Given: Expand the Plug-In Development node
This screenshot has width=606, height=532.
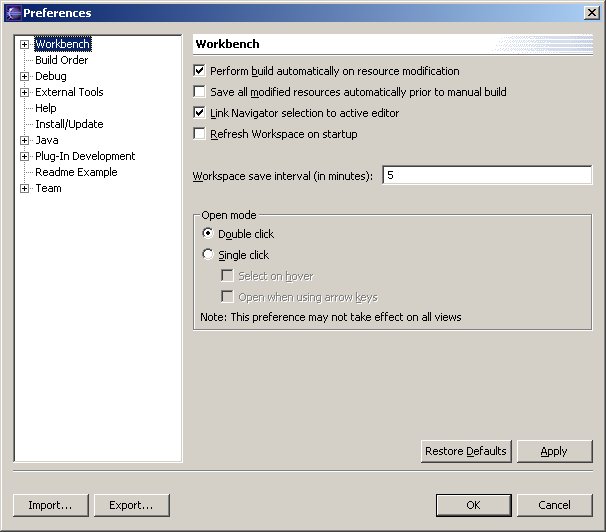Looking at the screenshot, I should [24, 157].
